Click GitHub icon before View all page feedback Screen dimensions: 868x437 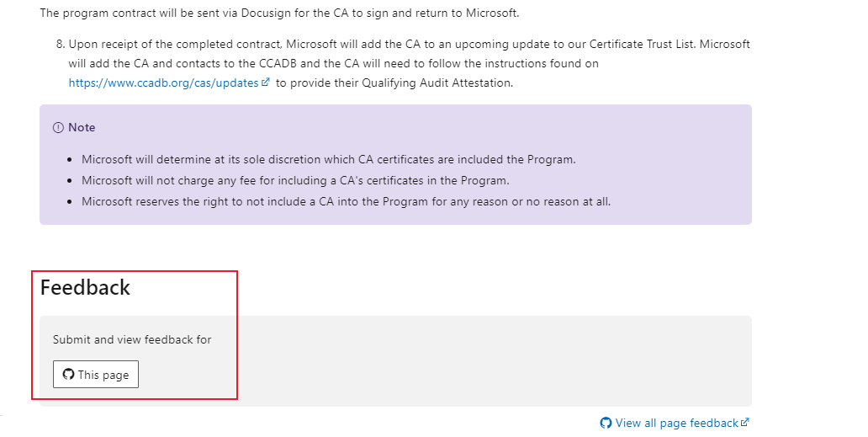point(606,423)
